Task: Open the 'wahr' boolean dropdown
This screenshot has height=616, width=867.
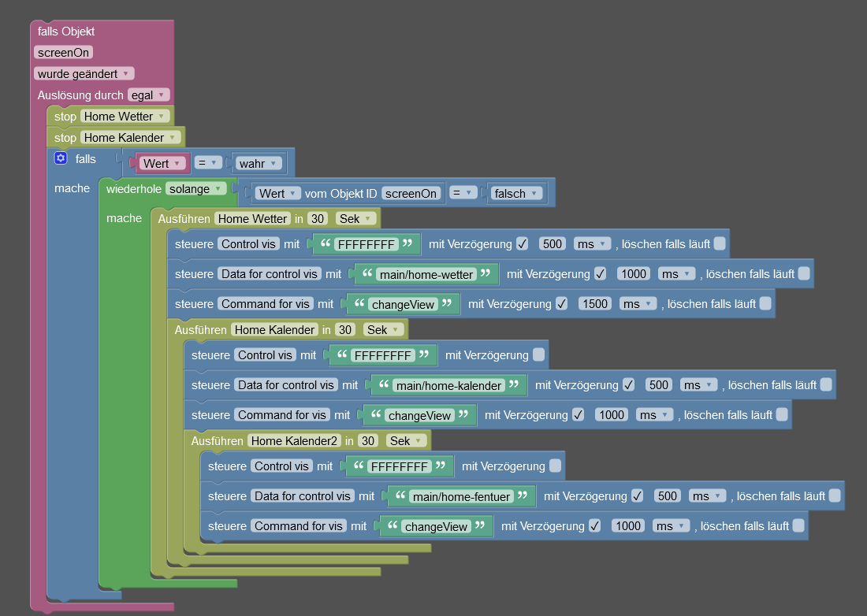Action: coord(259,164)
